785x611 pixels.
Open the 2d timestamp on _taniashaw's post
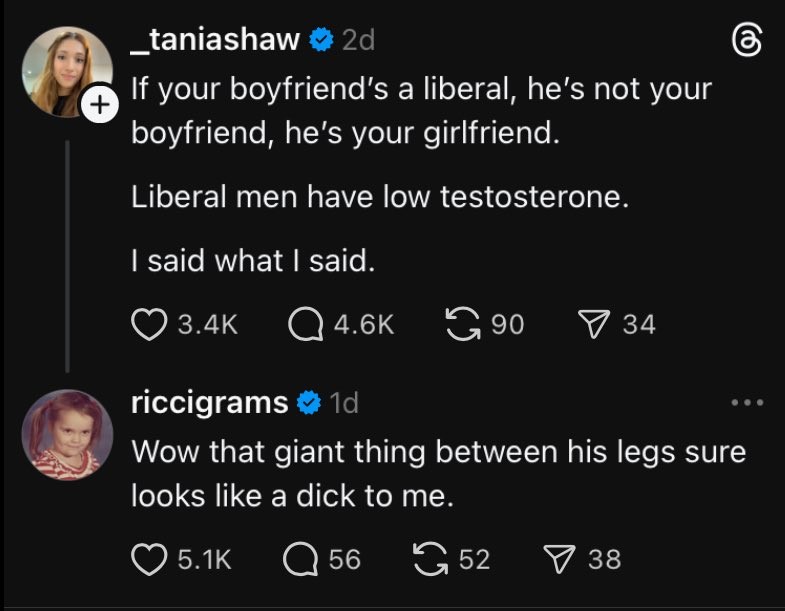pos(358,40)
